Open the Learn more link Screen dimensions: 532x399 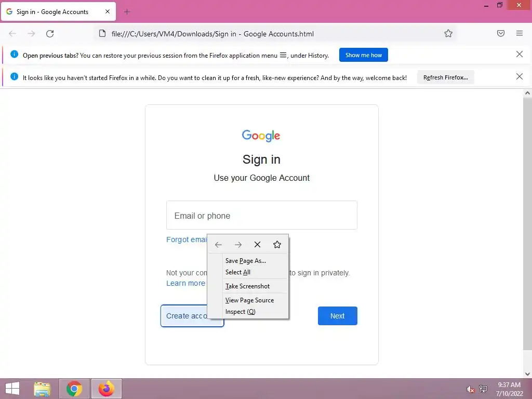tap(185, 283)
